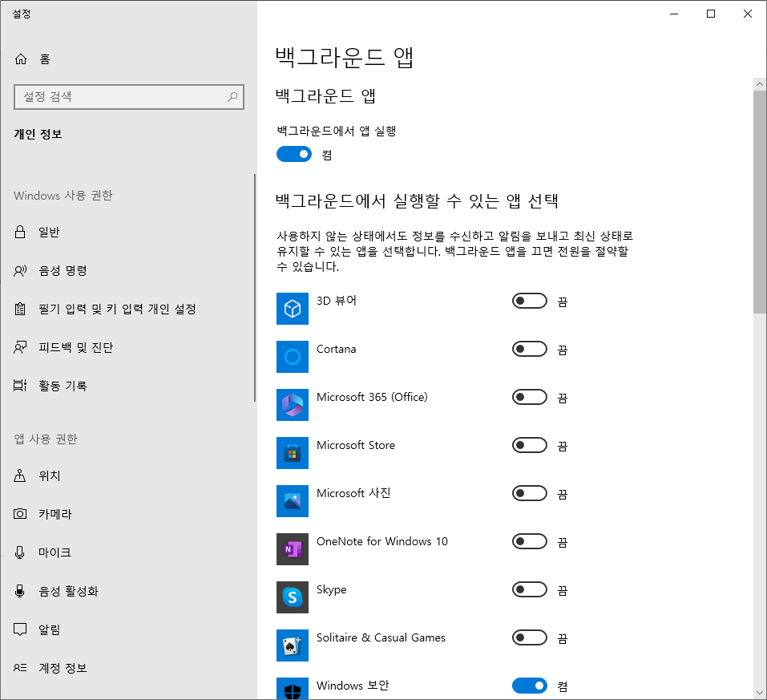The height and width of the screenshot is (700, 767).
Task: Click the voice activation icon beside 음성 활성화
Action: (20, 591)
